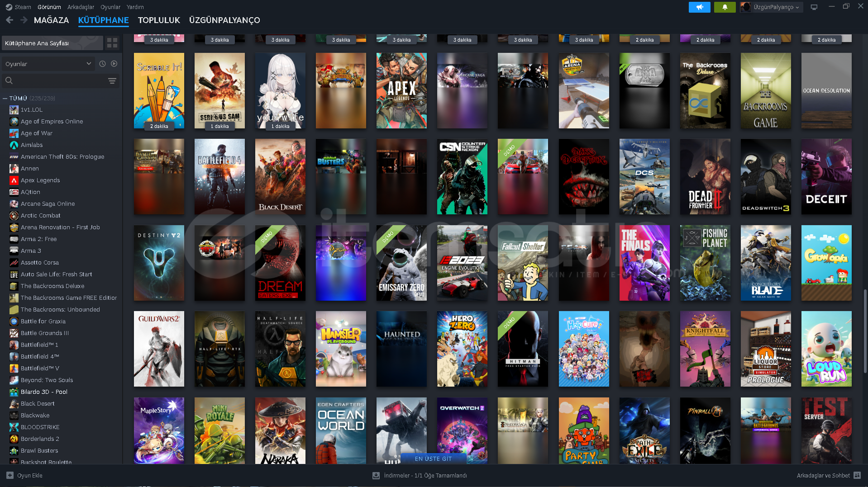
Task: Switch to the TOPLULUK tab
Action: click(x=159, y=20)
